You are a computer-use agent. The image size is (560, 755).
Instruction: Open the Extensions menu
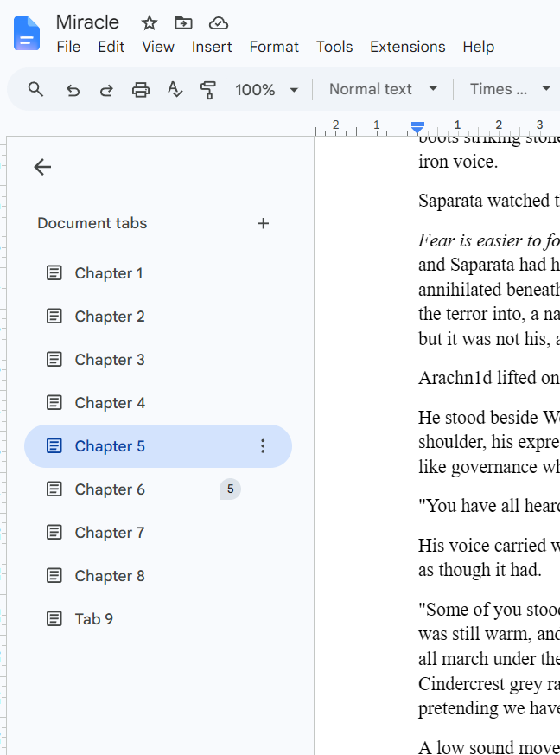click(408, 47)
